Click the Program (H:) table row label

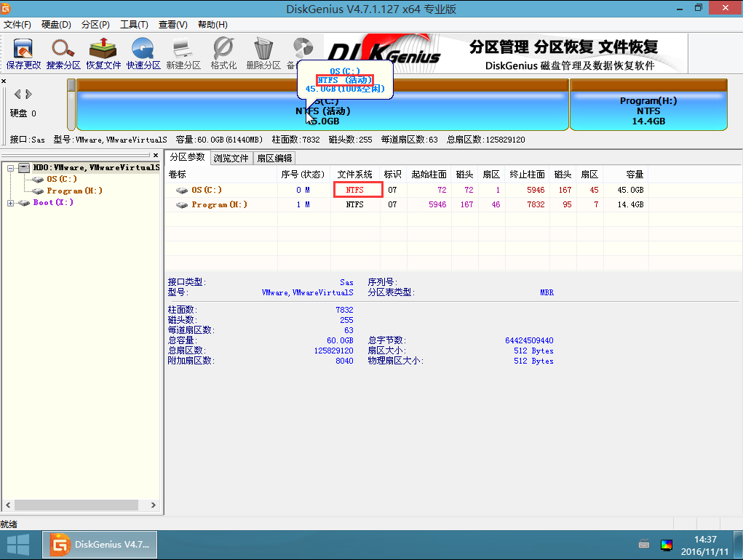219,204
